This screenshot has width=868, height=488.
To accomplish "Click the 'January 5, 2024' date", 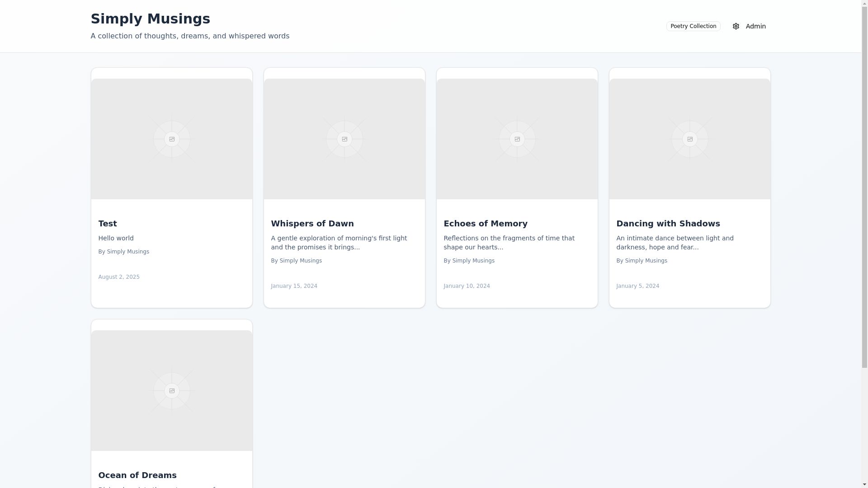I will tap(638, 286).
